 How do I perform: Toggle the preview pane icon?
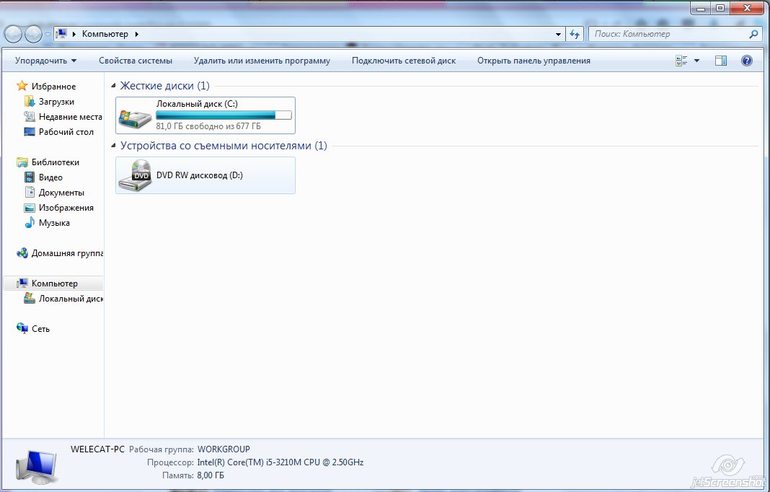tap(720, 61)
